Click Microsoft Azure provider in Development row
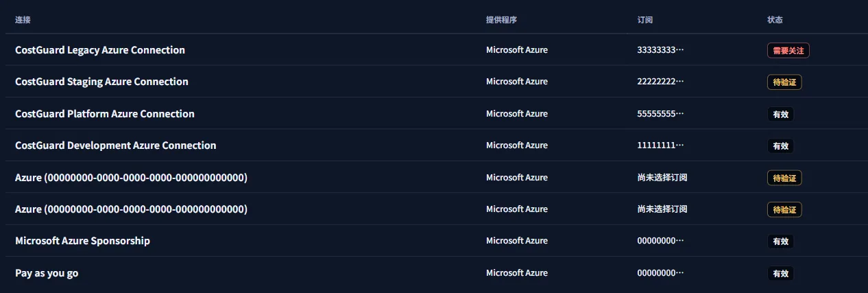The height and width of the screenshot is (293, 868). (x=517, y=145)
